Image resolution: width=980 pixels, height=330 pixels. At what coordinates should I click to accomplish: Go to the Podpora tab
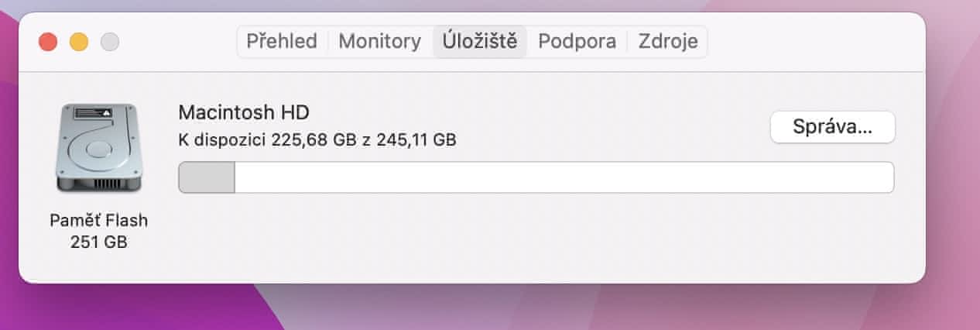(577, 41)
